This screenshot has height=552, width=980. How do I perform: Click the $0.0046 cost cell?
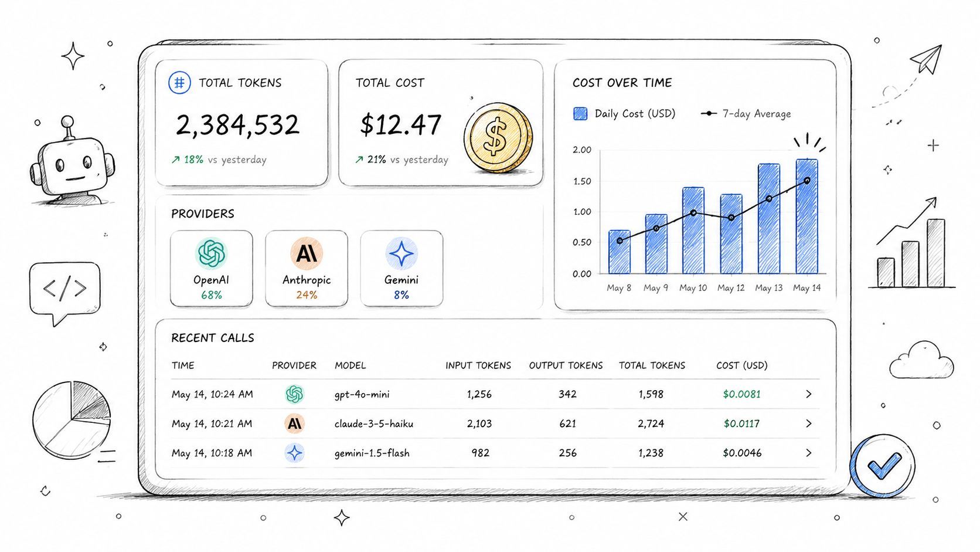[742, 453]
